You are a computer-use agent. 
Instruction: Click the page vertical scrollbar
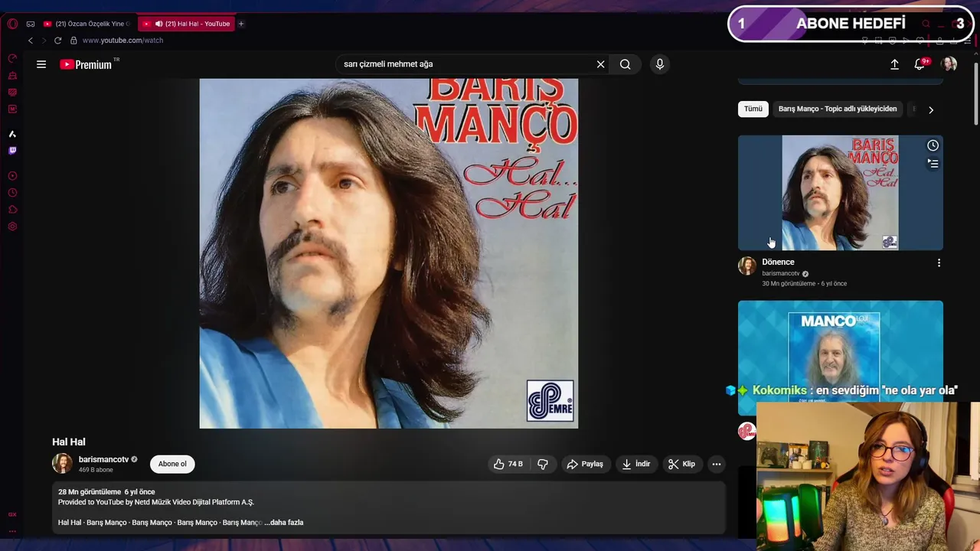click(x=976, y=92)
